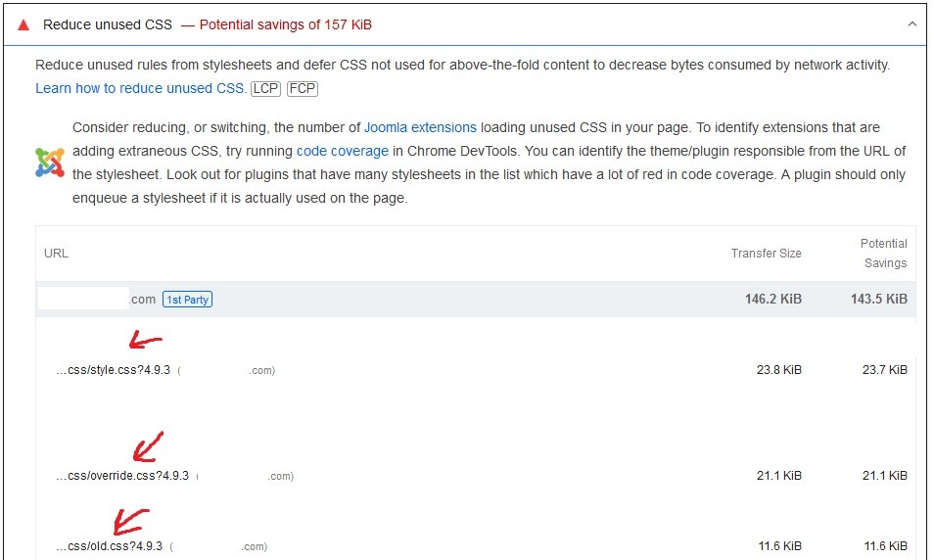934x560 pixels.
Task: Click the 'Reduce unused CSS' audit title
Action: (108, 24)
